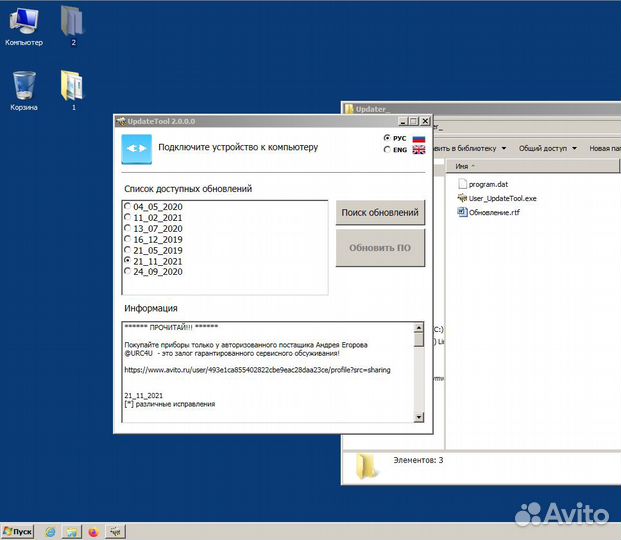Sort files by the Имя column header
621x540 pixels.
coord(463,166)
